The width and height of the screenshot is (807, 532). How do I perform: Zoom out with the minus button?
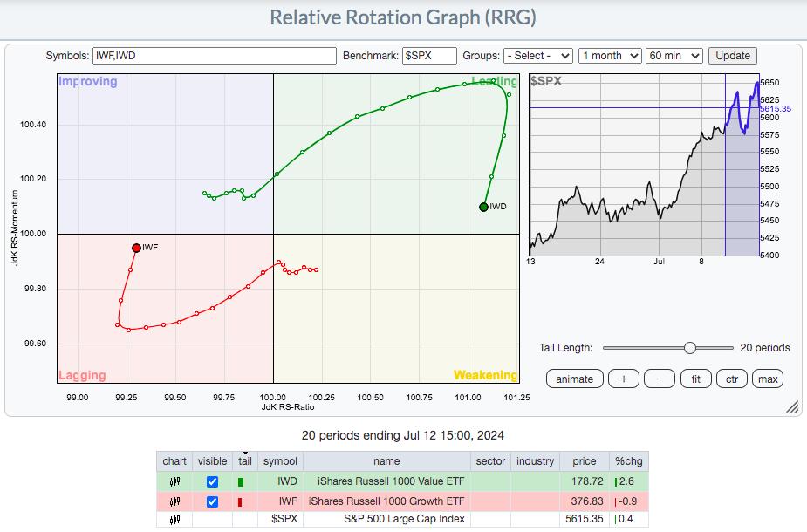click(x=660, y=379)
